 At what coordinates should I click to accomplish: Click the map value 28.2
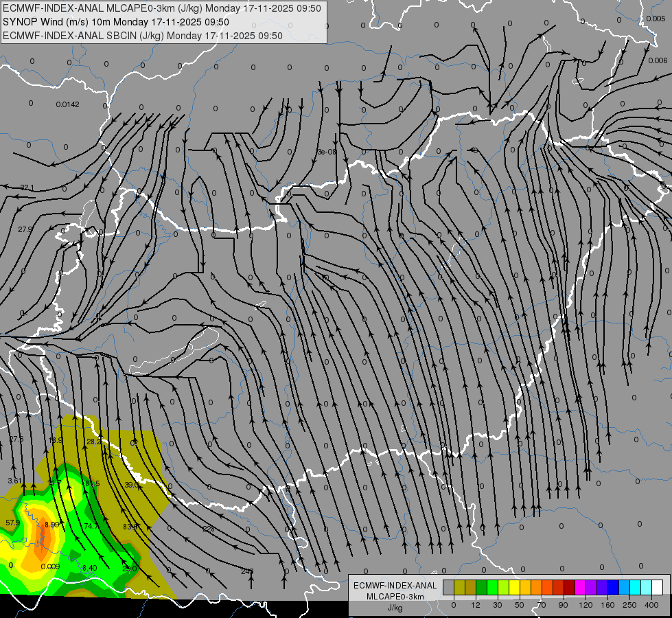[x=94, y=442]
